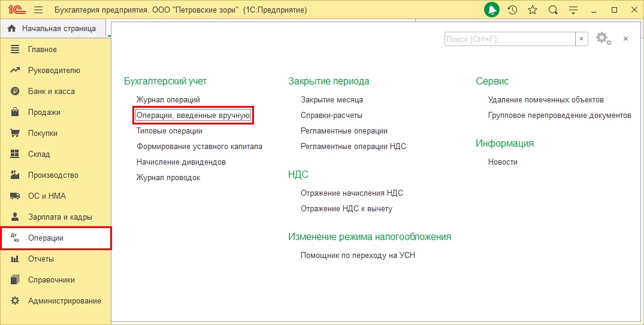The width and height of the screenshot is (644, 325).
Task: Open the Отчеты section
Action: pos(56,259)
